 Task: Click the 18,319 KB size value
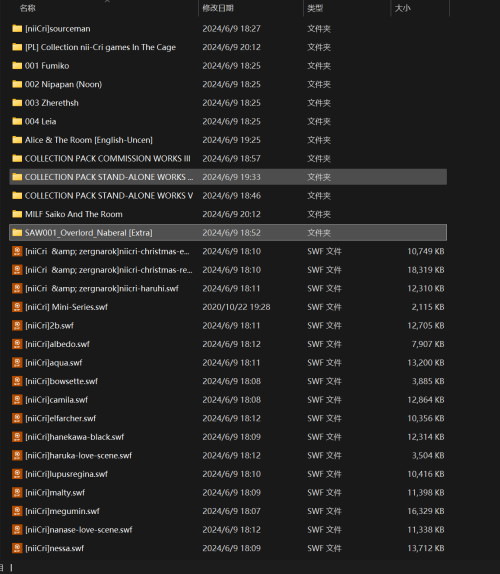click(426, 270)
